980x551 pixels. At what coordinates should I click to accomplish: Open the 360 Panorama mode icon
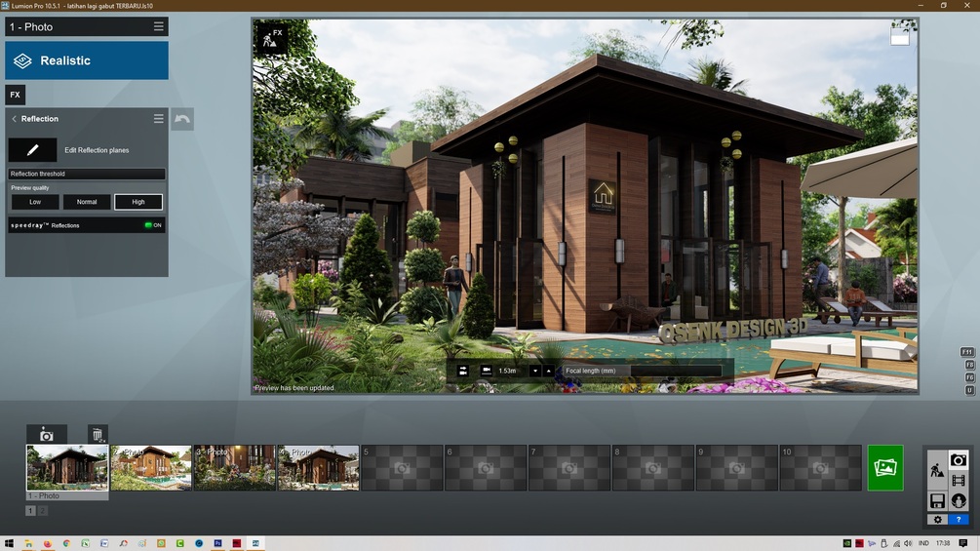tap(959, 500)
